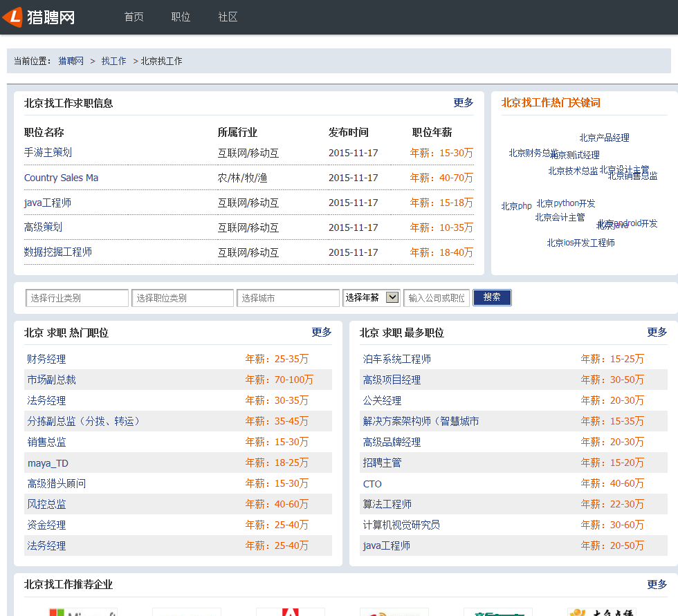Viewport: 678px width, 616px height.
Task: Select the 北京php keyword
Action: tap(516, 206)
